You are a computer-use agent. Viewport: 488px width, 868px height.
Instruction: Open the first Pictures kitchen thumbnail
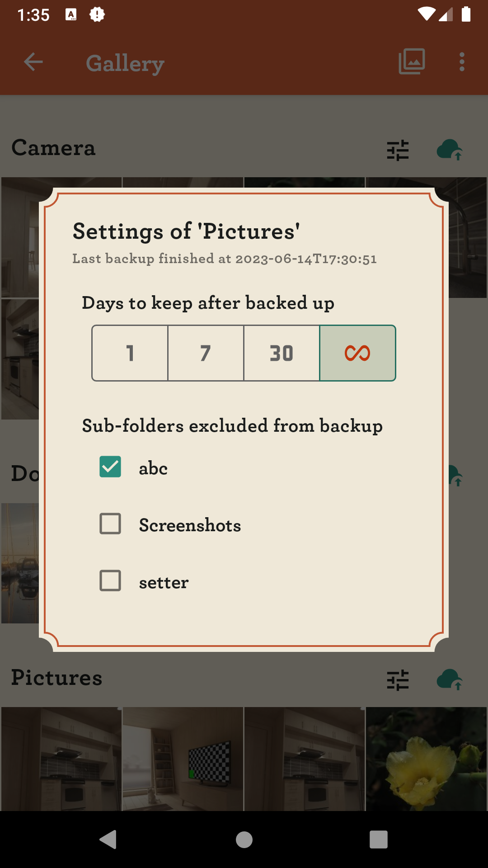[61, 759]
